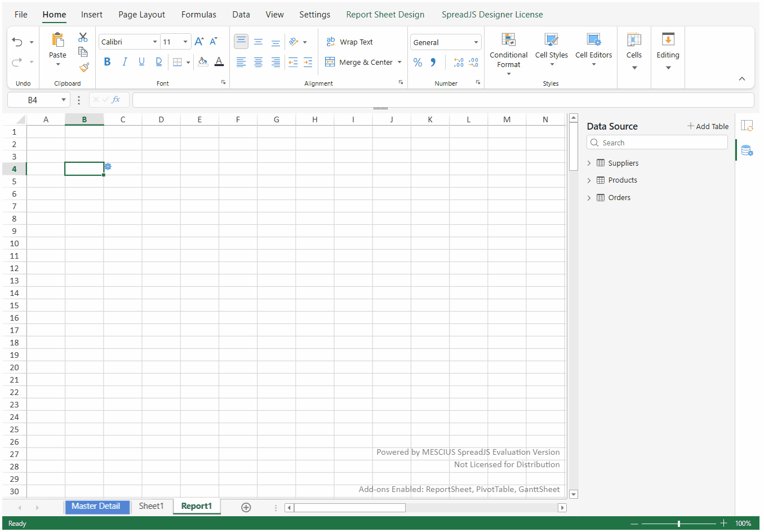The image size is (764, 532).
Task: Open the font name dropdown
Action: coord(155,42)
